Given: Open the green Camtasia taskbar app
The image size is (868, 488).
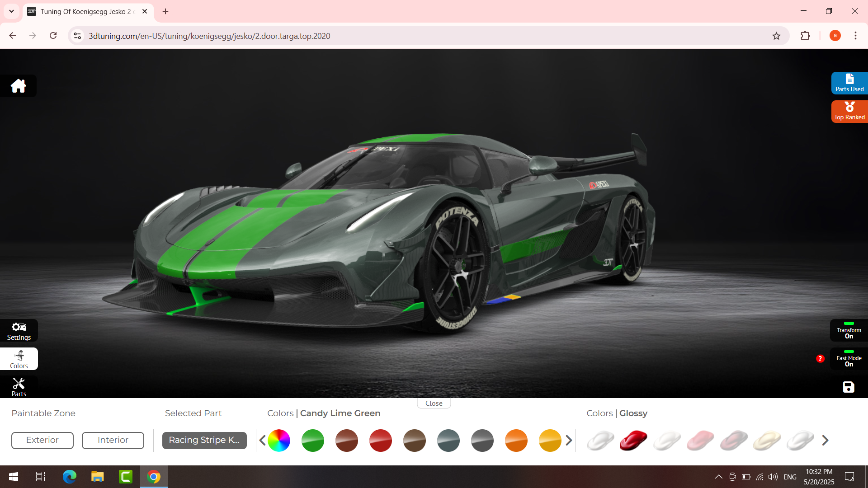Looking at the screenshot, I should click(x=126, y=477).
